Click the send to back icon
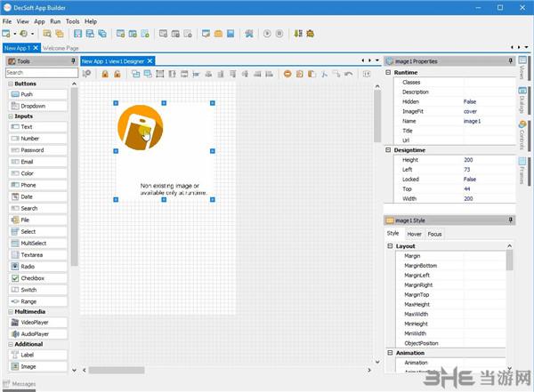The width and height of the screenshot is (534, 392). [148, 74]
